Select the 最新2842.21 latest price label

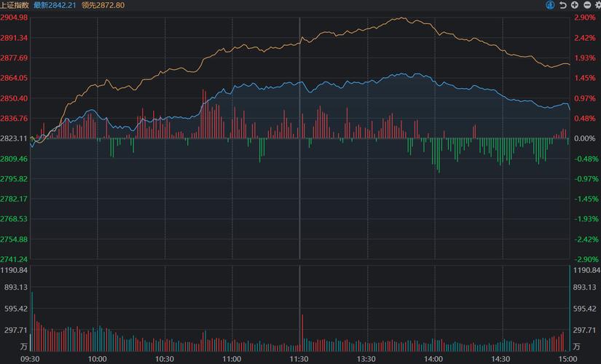[55, 5]
